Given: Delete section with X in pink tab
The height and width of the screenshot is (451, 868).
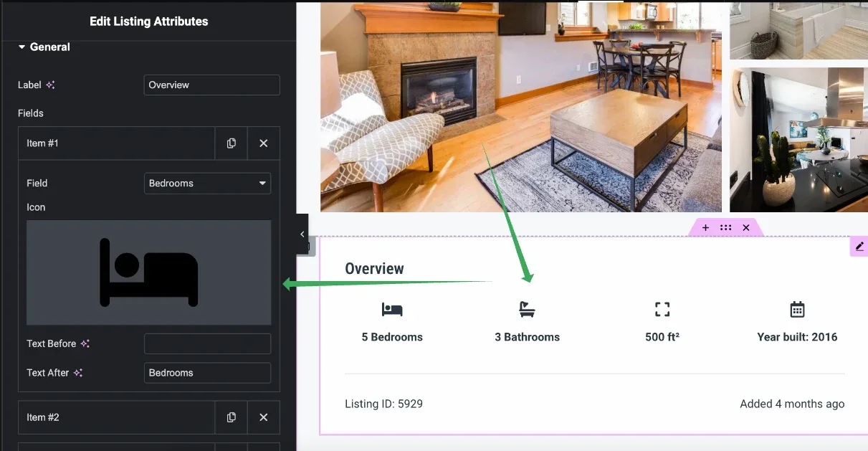Looking at the screenshot, I should (x=746, y=227).
